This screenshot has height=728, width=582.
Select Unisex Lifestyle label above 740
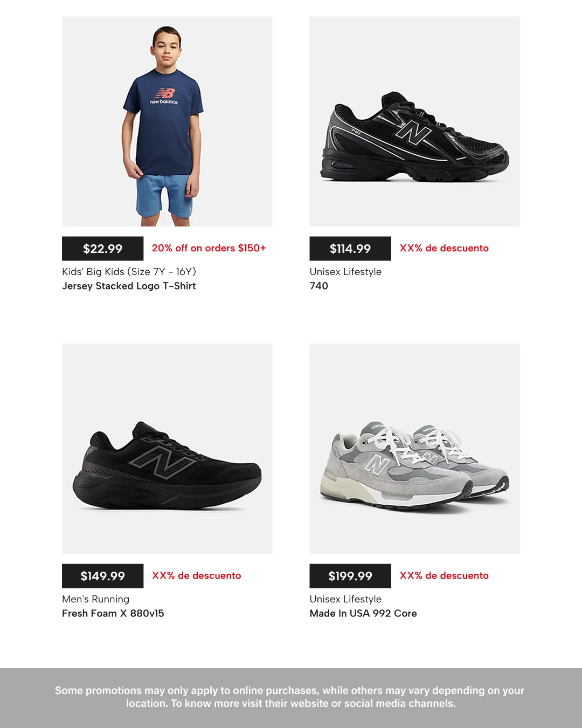tap(345, 272)
